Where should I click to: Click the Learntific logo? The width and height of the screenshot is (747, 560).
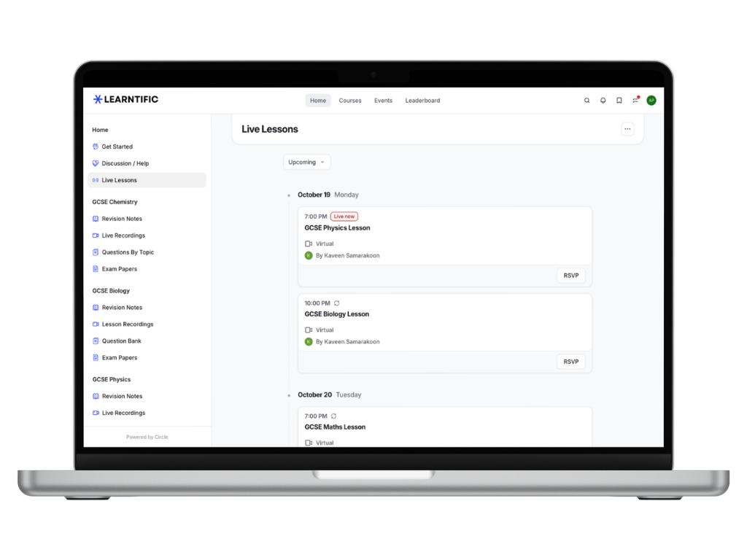(125, 99)
